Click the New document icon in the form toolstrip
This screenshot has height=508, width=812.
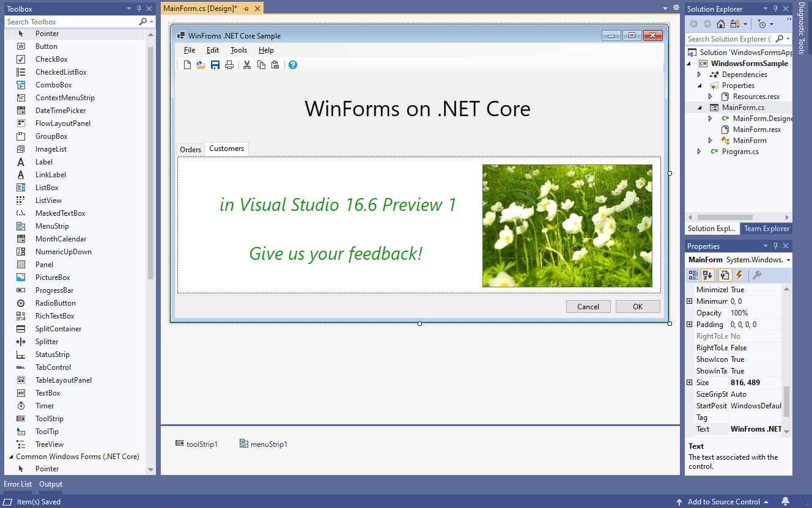point(188,65)
